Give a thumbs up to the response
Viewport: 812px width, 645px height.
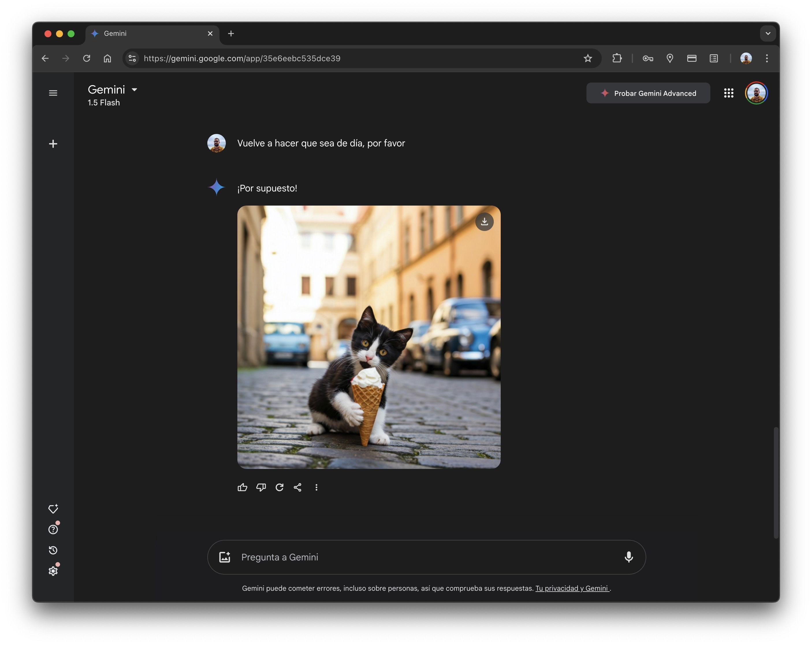pyautogui.click(x=243, y=488)
